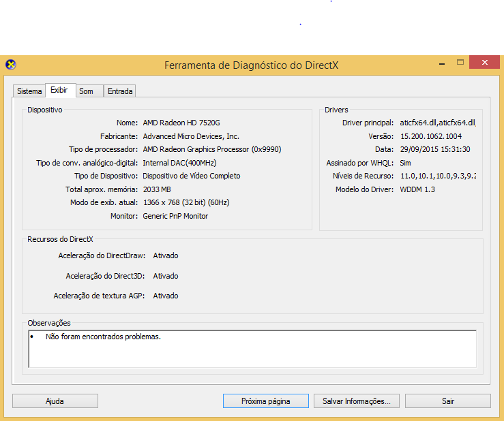Screen dimensions: 504x421
Task: Click the Próxima página button
Action: [265, 401]
